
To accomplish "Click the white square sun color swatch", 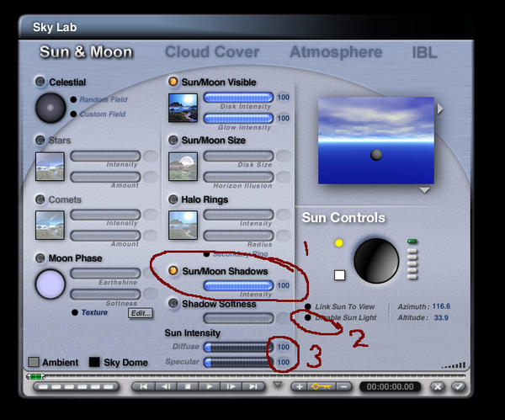I will click(x=339, y=275).
